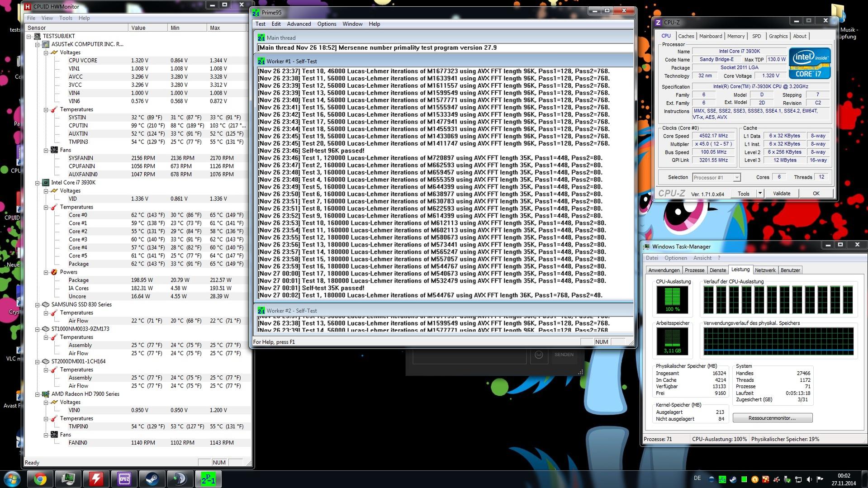Screen dimensions: 868x488
Task: Click the Tools button in CPU-Z
Action: click(x=743, y=194)
